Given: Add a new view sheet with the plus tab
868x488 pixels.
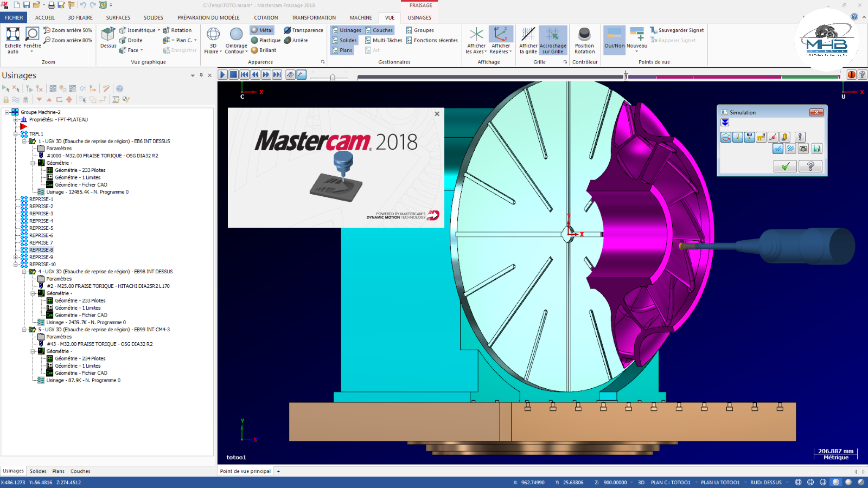Looking at the screenshot, I should pos(278,471).
